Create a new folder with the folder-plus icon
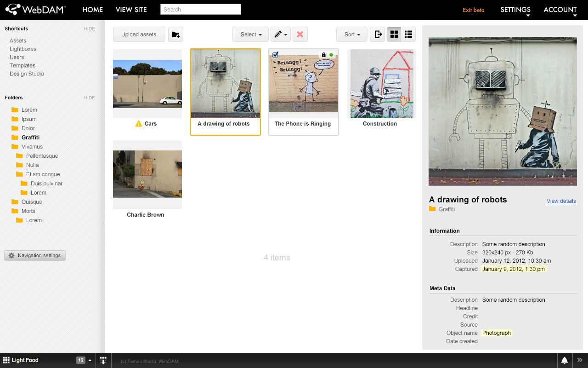Image resolution: width=588 pixels, height=368 pixels. (x=175, y=34)
